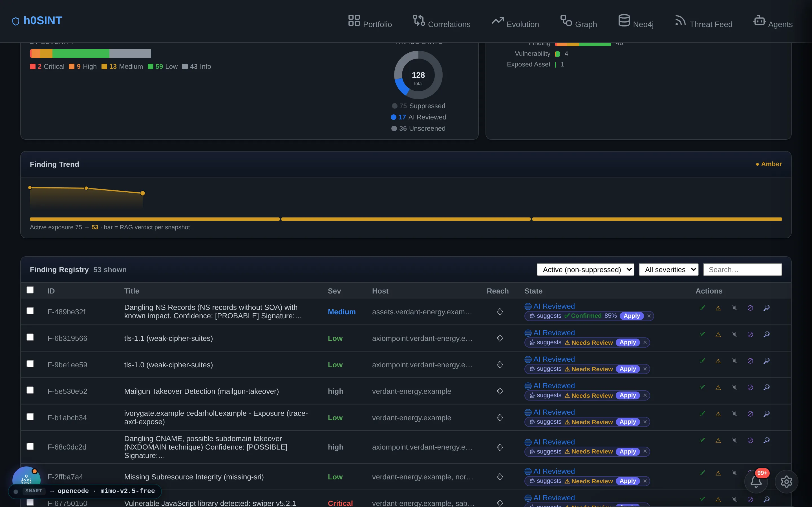The image size is (812, 507).
Task: Apply the Needs Review suggestion on F-2ffba7a4
Action: (x=628, y=481)
